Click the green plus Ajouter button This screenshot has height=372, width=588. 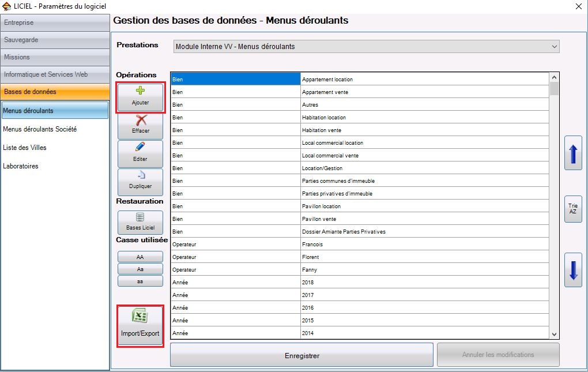pos(140,97)
